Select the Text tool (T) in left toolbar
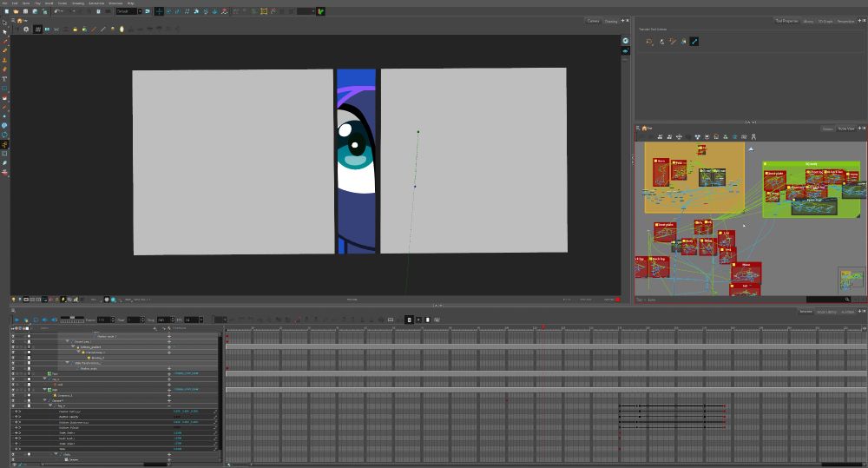Viewport: 868px width, 468px height. pos(4,79)
